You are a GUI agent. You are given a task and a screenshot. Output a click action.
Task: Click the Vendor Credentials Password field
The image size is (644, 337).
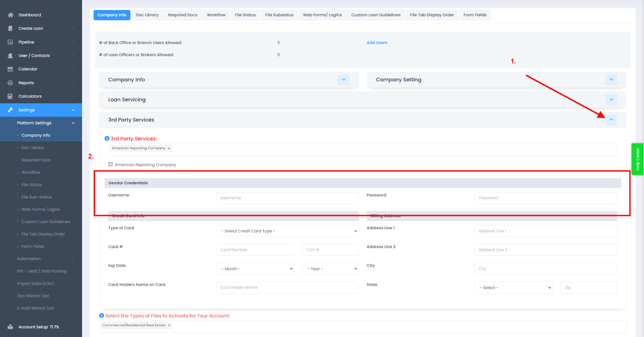point(546,198)
